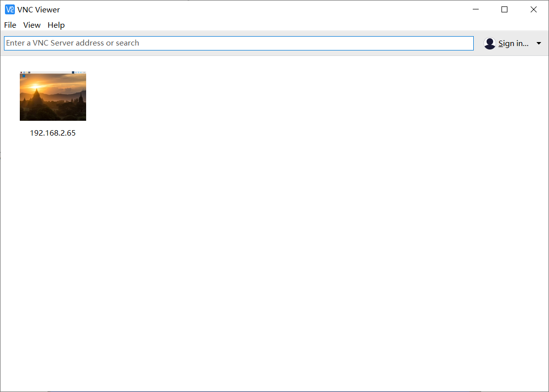Open the Help menu
Image resolution: width=549 pixels, height=392 pixels.
(x=56, y=25)
